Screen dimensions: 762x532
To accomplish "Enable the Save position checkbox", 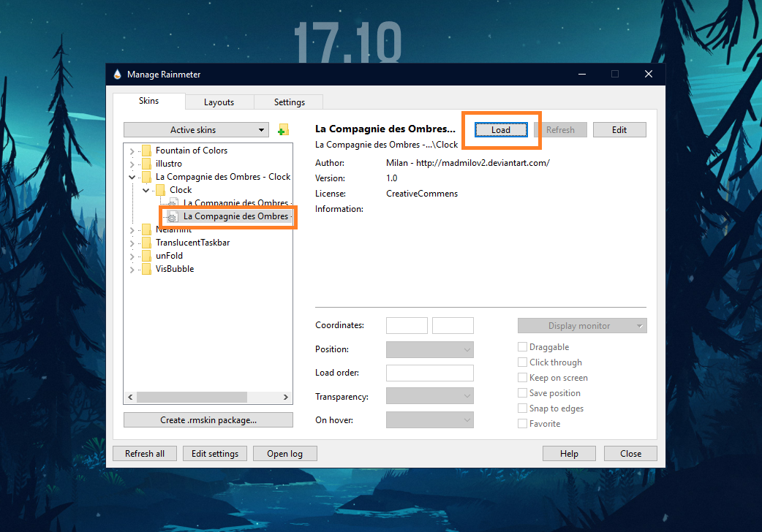I will click(522, 393).
